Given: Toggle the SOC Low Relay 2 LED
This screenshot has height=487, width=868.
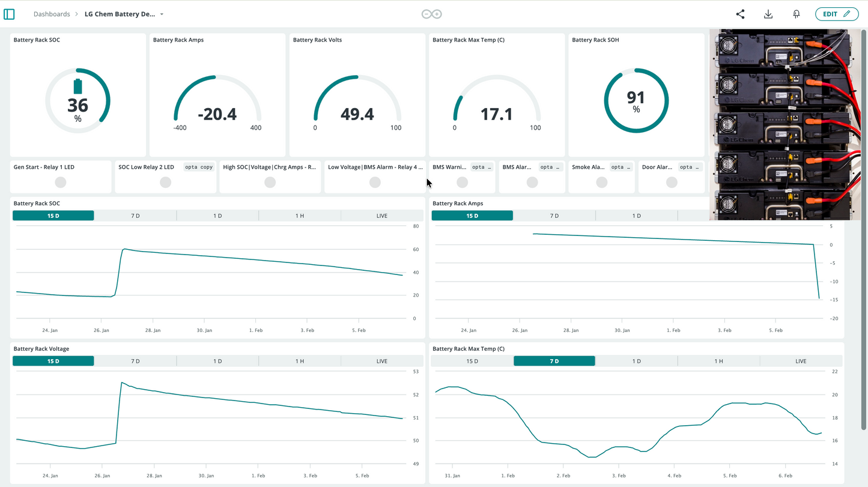Looking at the screenshot, I should tap(165, 182).
